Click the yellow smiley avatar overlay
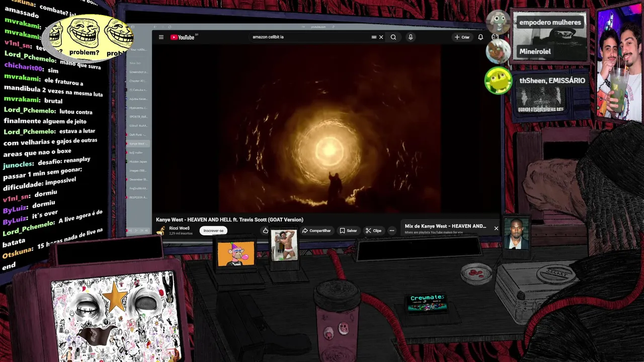644x362 pixels. [498, 81]
